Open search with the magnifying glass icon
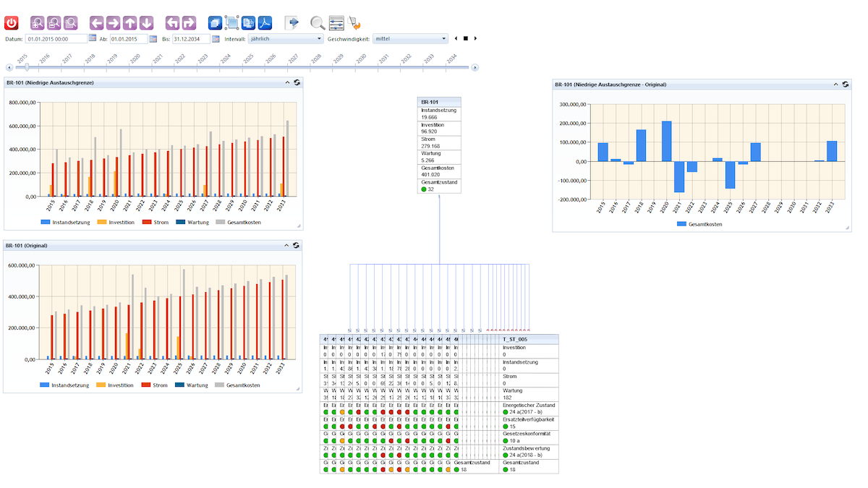868x488 pixels. [318, 22]
